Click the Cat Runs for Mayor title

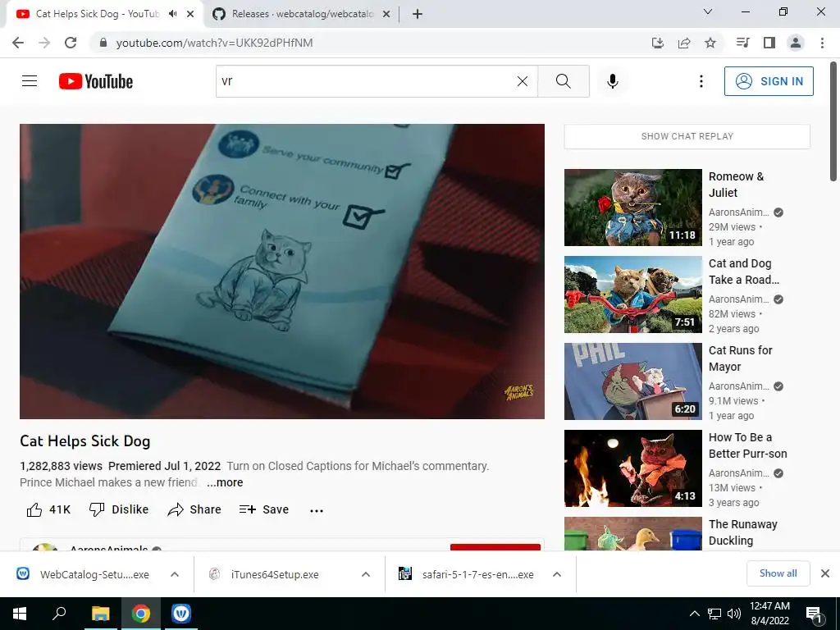(741, 358)
